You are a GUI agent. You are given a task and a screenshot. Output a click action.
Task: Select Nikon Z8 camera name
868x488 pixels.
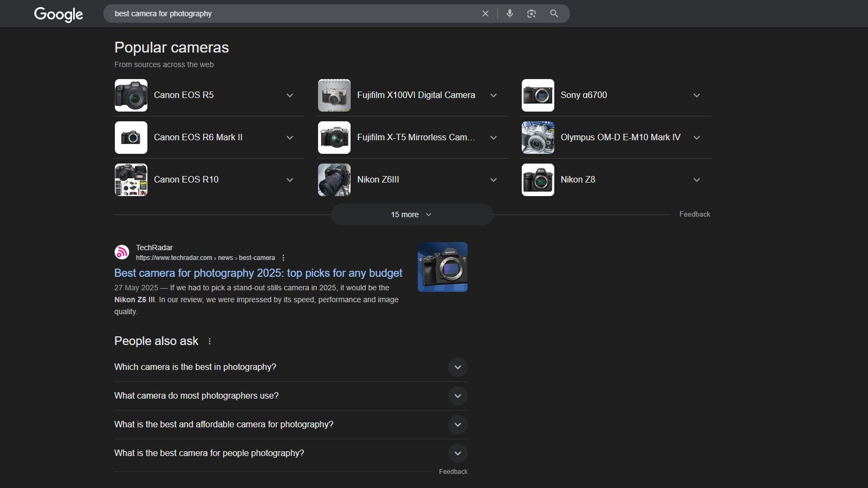pyautogui.click(x=578, y=180)
